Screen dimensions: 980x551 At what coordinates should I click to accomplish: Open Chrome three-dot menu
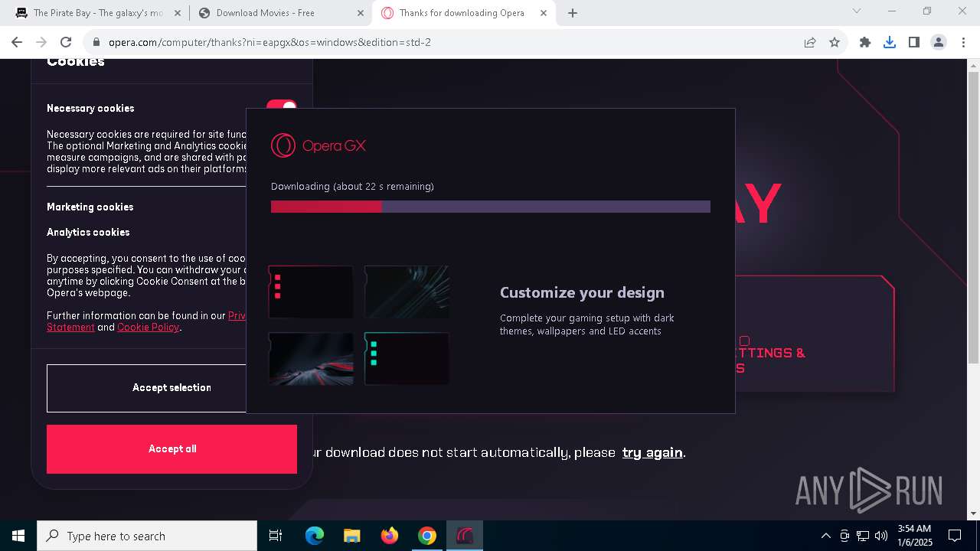[962, 42]
